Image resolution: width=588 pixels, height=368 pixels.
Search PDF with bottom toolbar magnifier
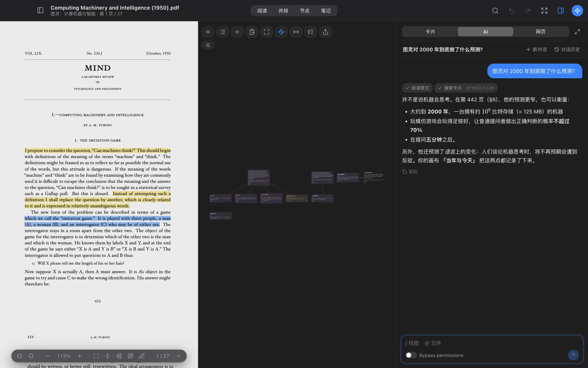[31, 356]
